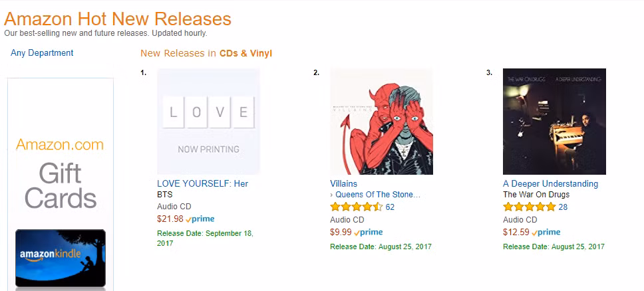The image size is (644, 291).
Task: Click the $21.98 price of BTS album
Action: point(170,219)
